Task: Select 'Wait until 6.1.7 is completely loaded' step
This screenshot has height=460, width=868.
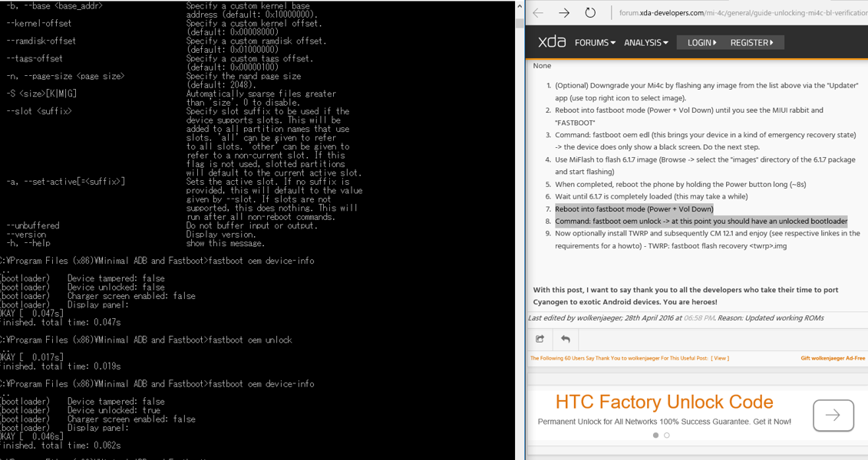Action: click(652, 196)
